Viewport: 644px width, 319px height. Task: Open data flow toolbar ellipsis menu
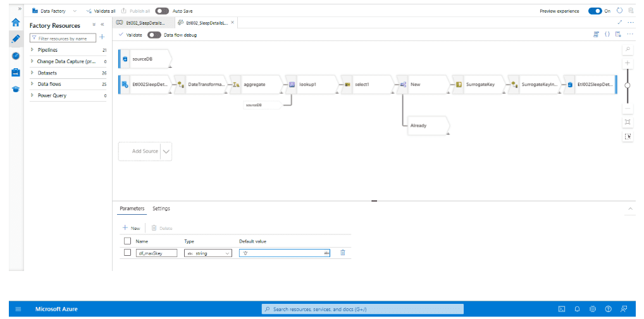pyautogui.click(x=631, y=35)
